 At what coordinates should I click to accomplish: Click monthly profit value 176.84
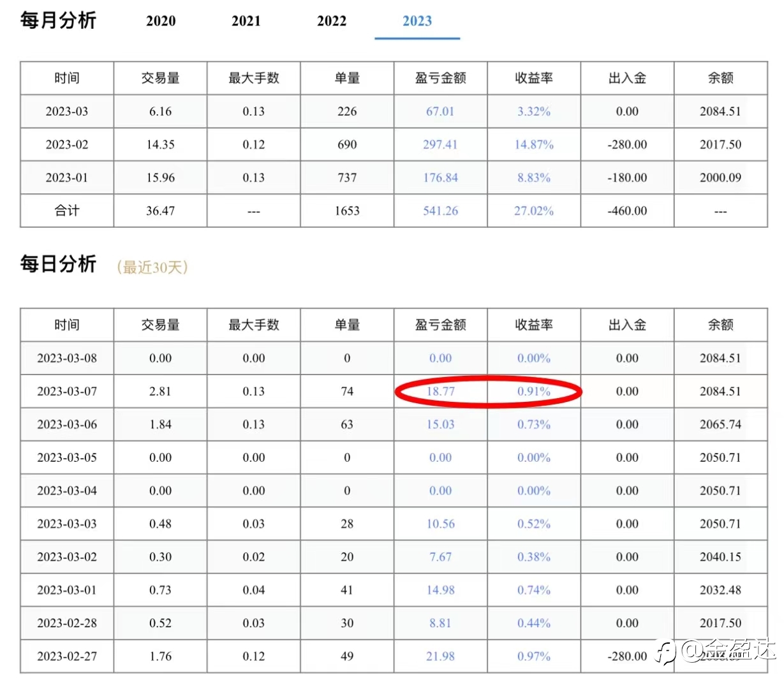[x=440, y=178]
